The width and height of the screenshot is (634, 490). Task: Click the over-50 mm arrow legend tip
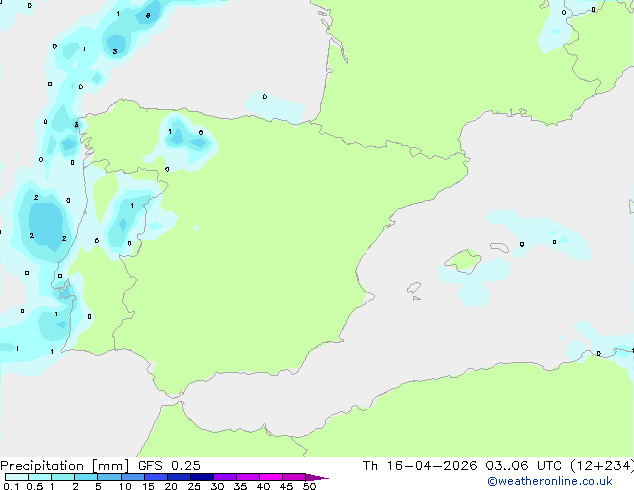(317, 477)
